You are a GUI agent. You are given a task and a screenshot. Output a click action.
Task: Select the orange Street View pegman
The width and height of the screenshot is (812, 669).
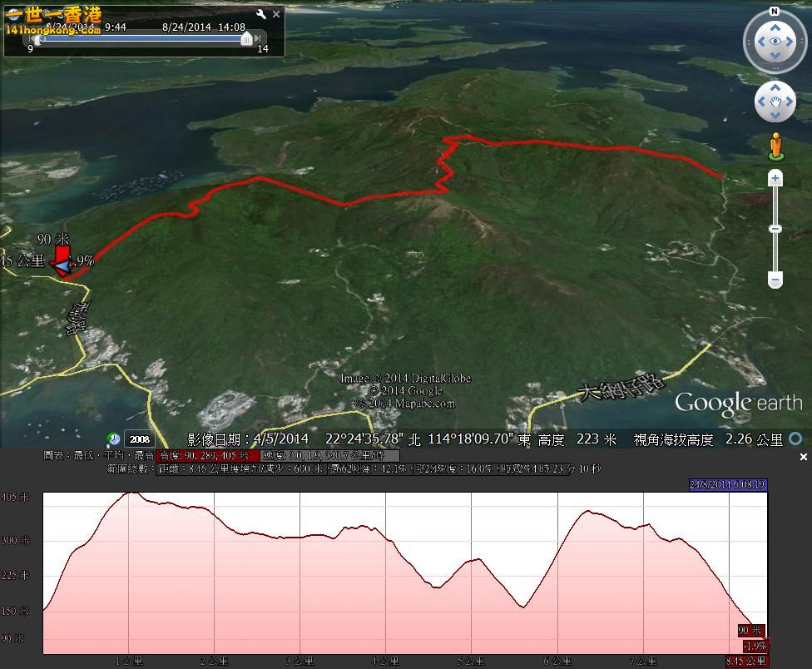(x=775, y=146)
